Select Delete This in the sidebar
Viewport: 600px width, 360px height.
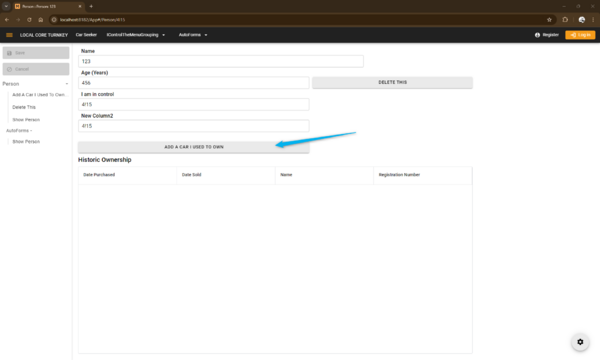click(x=24, y=107)
